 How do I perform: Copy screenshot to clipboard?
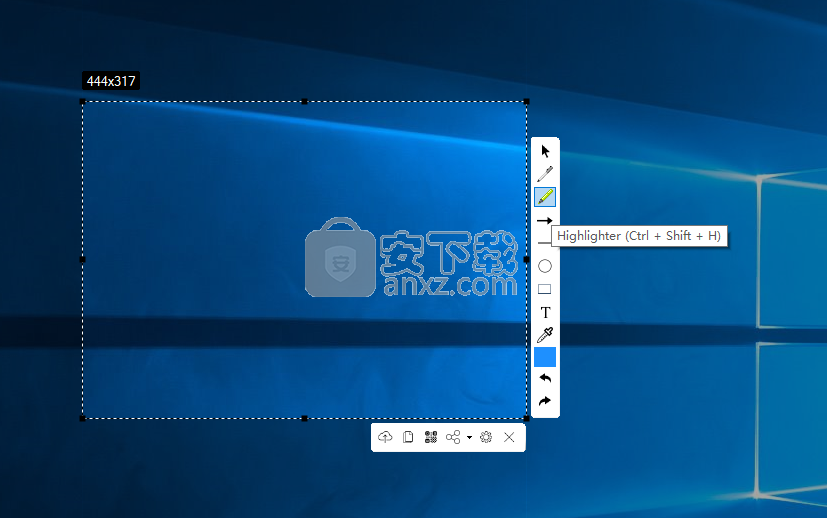[408, 437]
